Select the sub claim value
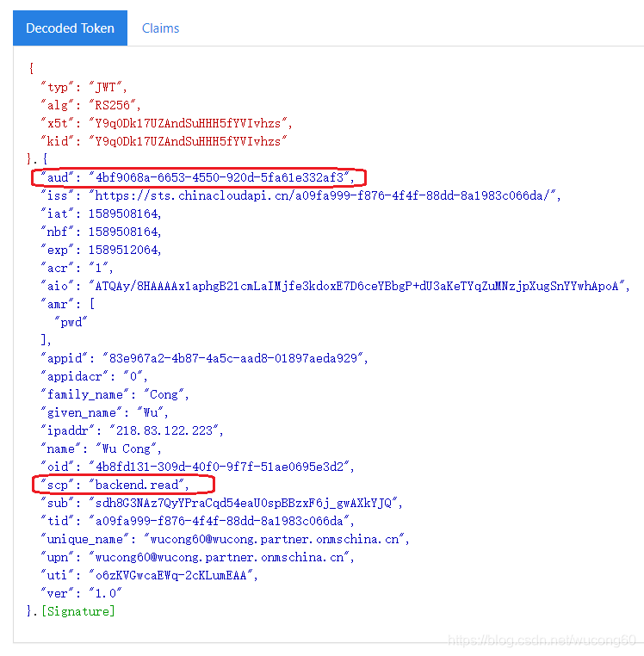644x656 pixels. (244, 503)
